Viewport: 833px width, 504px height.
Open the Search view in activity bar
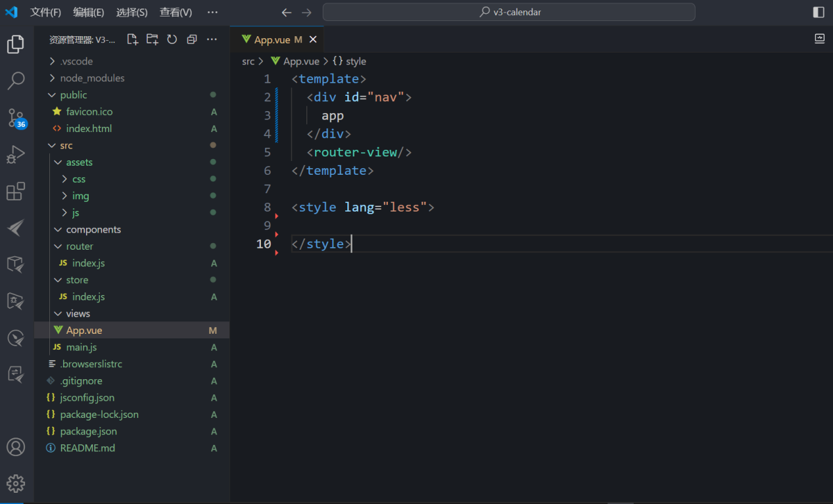point(16,81)
